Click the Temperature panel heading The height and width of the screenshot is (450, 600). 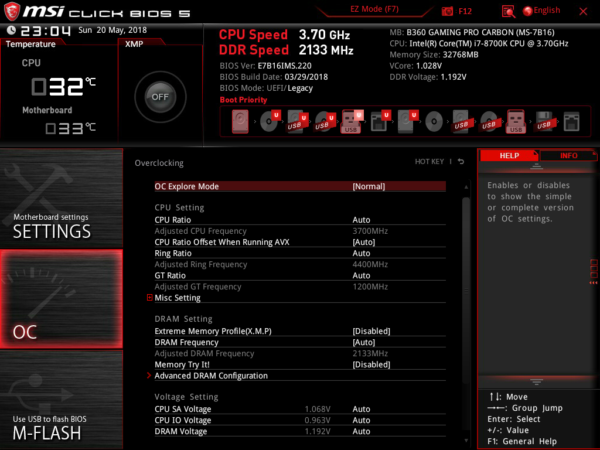point(31,44)
